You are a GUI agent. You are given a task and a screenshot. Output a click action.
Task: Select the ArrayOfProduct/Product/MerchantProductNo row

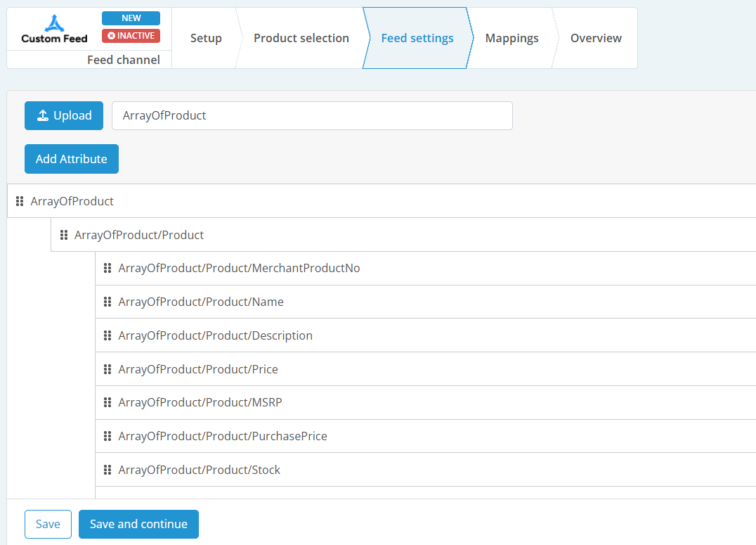tap(426, 269)
